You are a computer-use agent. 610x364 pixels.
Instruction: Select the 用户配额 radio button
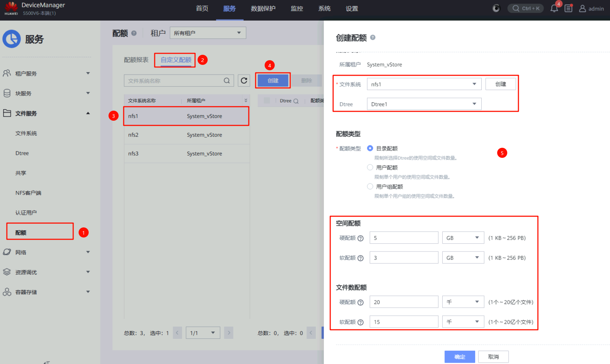click(x=370, y=167)
